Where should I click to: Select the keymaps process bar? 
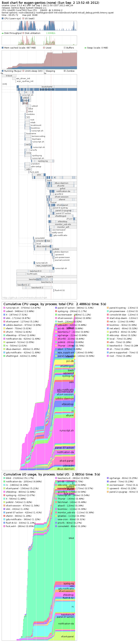(28, 139)
